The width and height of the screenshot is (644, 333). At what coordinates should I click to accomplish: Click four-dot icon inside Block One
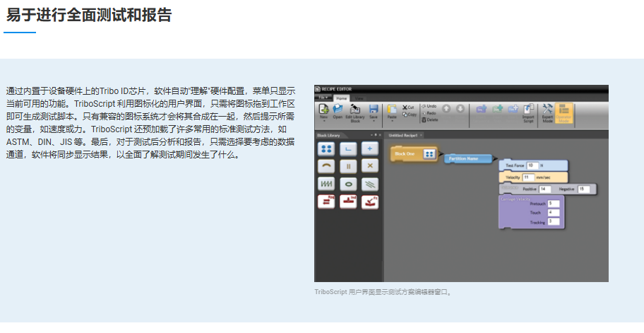coord(429,154)
